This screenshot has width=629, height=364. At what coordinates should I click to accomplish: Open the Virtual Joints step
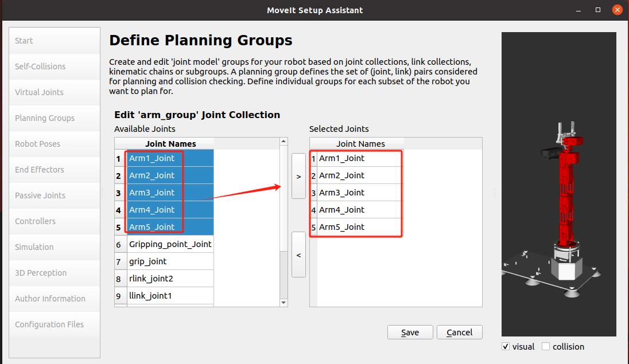coord(55,92)
